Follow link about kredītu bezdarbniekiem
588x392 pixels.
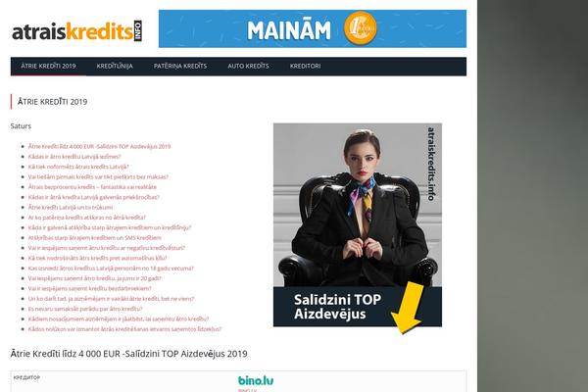tap(89, 288)
